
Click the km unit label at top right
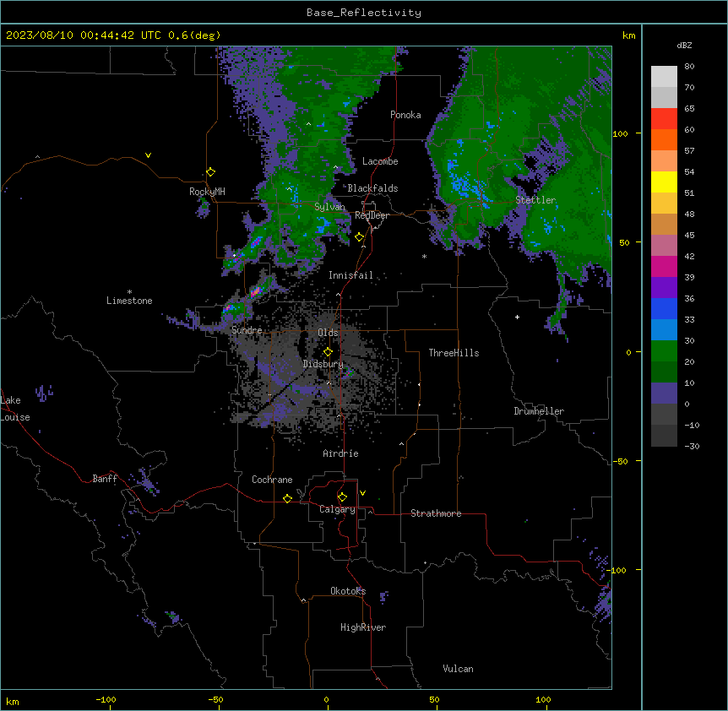pyautogui.click(x=629, y=35)
